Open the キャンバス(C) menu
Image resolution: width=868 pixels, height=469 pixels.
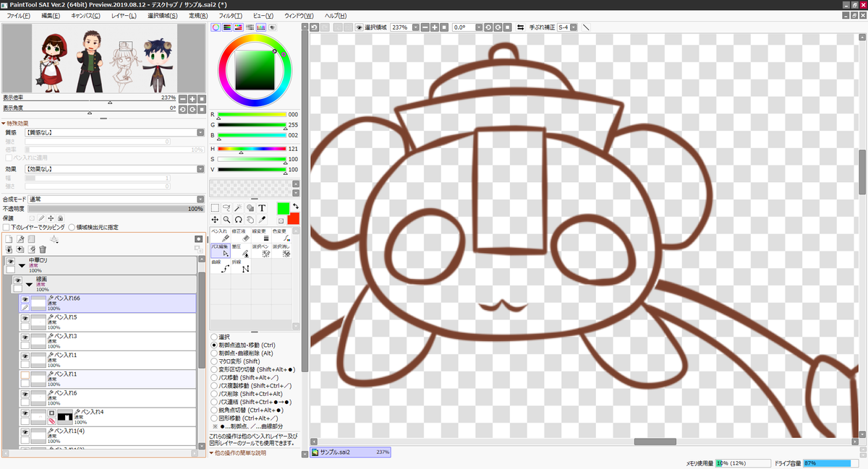[86, 15]
